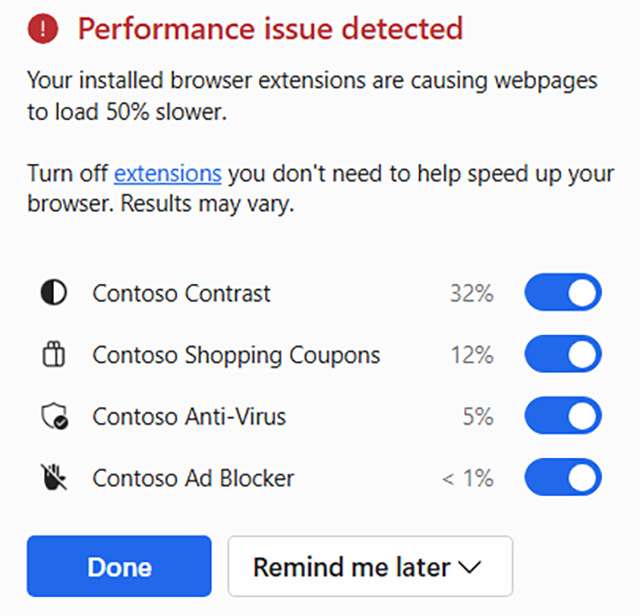The height and width of the screenshot is (616, 640).
Task: Click the Contoso Anti-Virus extension name
Action: 189,417
